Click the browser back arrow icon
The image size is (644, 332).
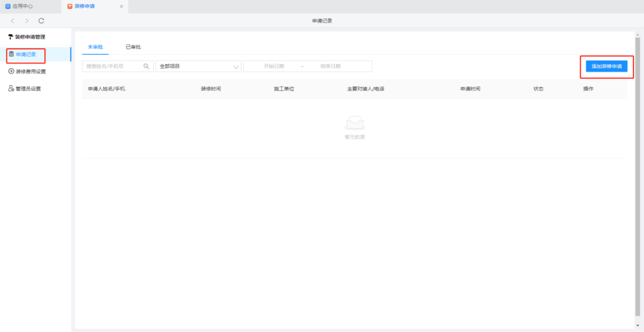(x=13, y=21)
